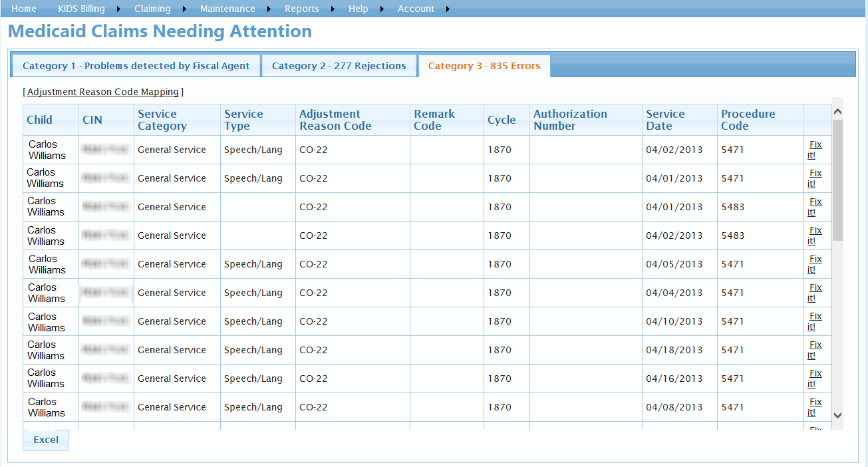Click Fix it! for 04/01/2013 procedure 5483
868x467 pixels.
point(815,207)
